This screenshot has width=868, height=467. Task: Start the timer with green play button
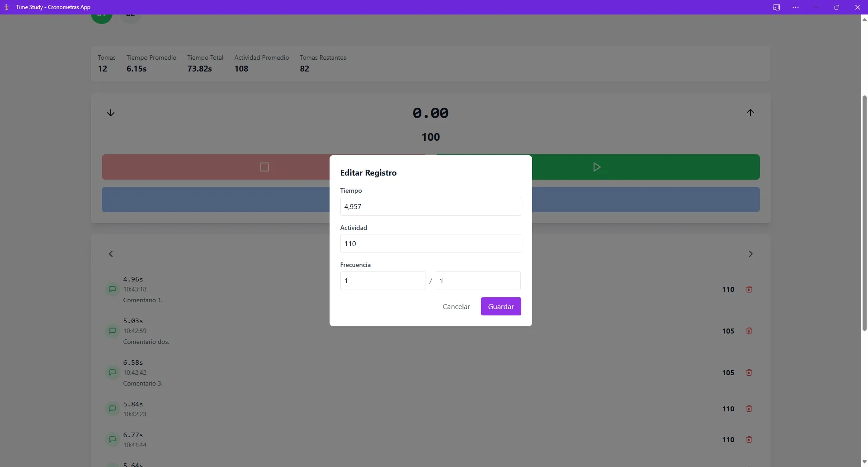coord(597,167)
